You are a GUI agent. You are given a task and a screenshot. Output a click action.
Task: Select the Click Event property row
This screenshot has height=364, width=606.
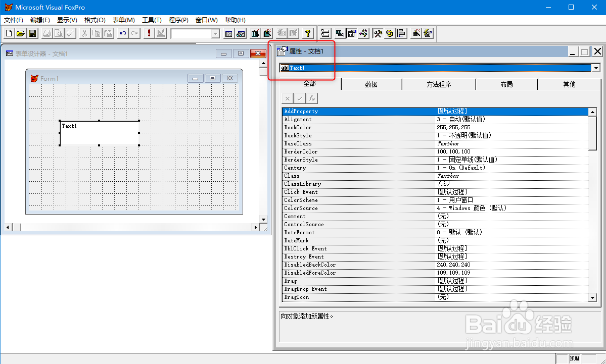(x=435, y=192)
